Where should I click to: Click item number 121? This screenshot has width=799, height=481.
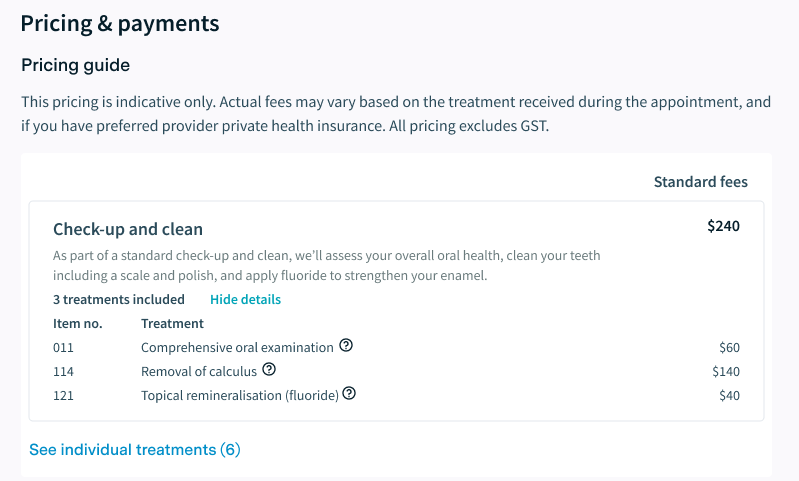(x=64, y=395)
